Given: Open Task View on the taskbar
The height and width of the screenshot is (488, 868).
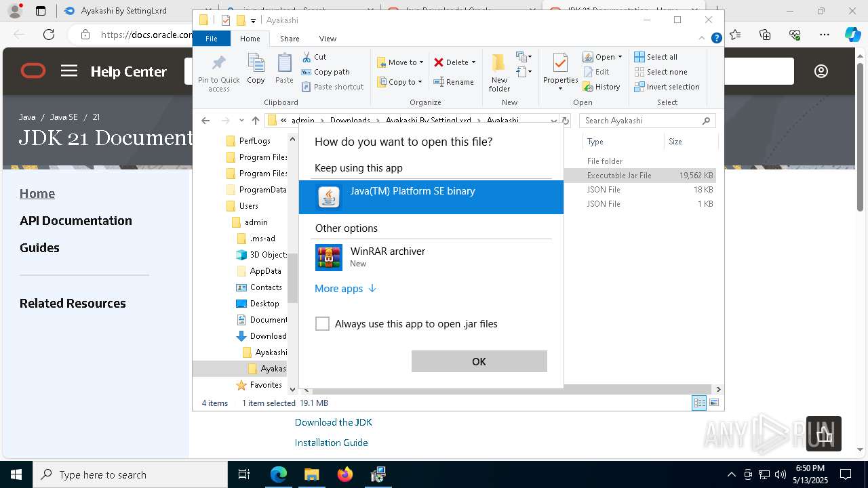Looking at the screenshot, I should click(244, 474).
